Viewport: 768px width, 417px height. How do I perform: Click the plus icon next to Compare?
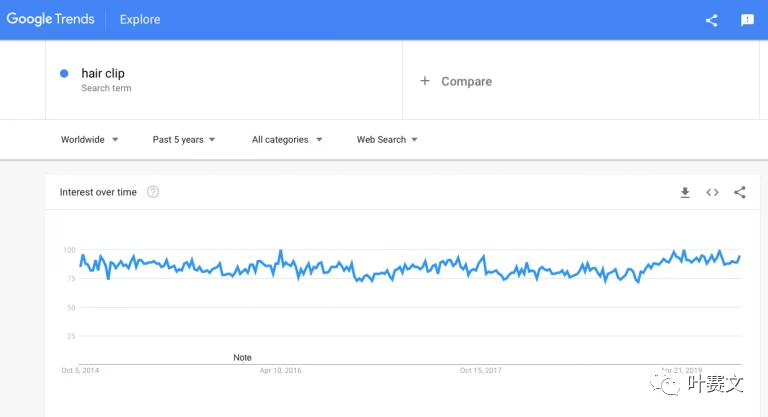(x=425, y=81)
